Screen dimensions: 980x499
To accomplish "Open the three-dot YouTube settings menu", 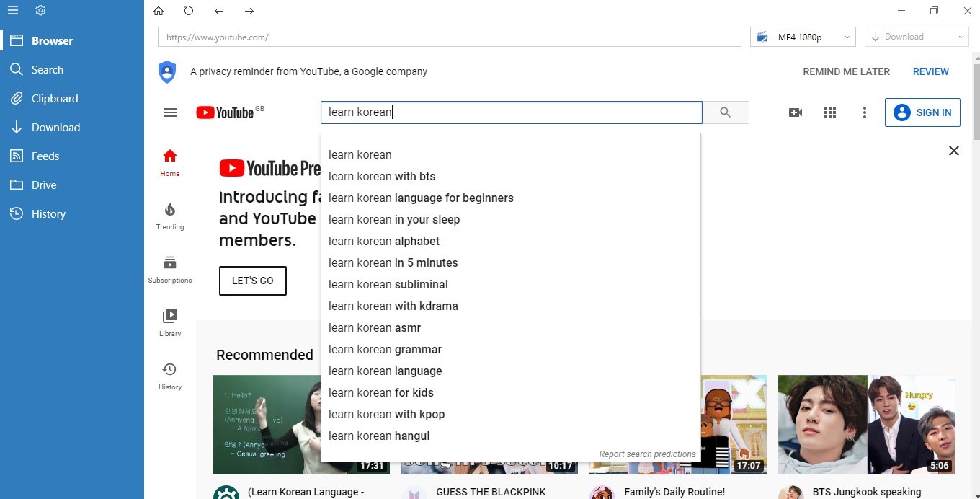I will (865, 112).
